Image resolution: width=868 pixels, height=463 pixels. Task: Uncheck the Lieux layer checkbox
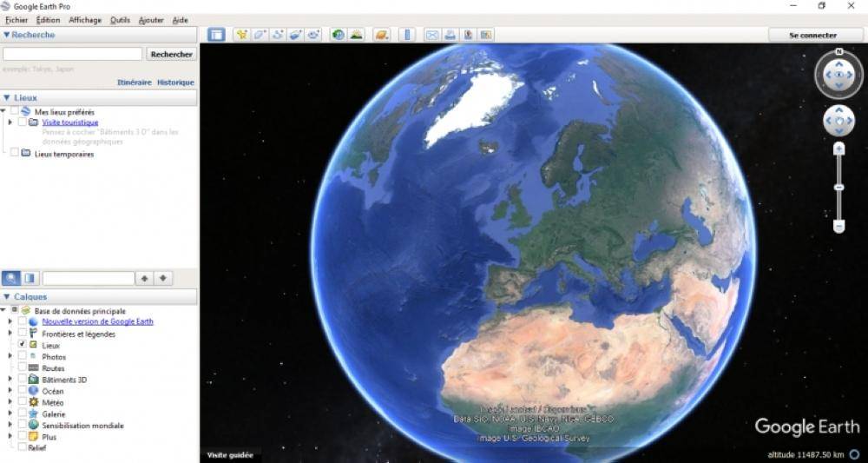(x=23, y=345)
